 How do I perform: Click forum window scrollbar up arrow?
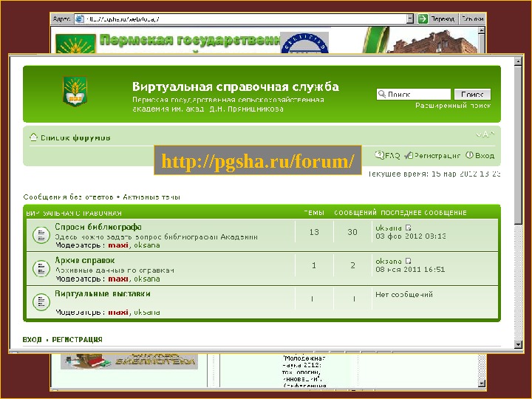518,61
